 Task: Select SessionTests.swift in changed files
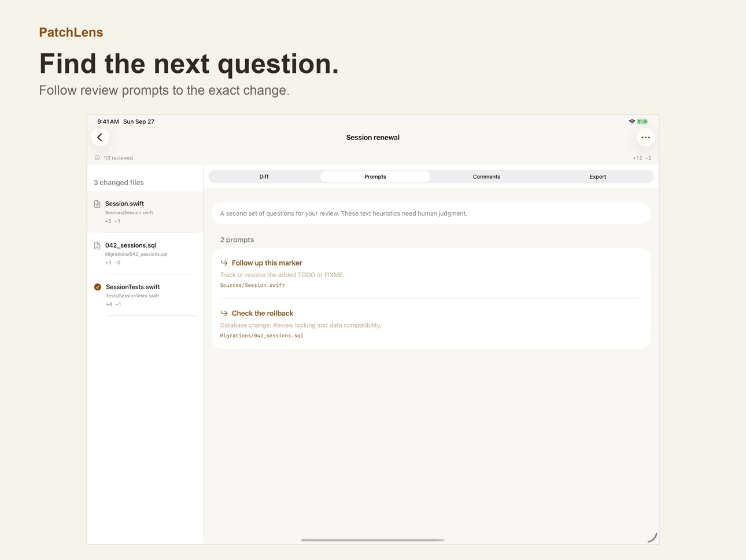(x=145, y=295)
